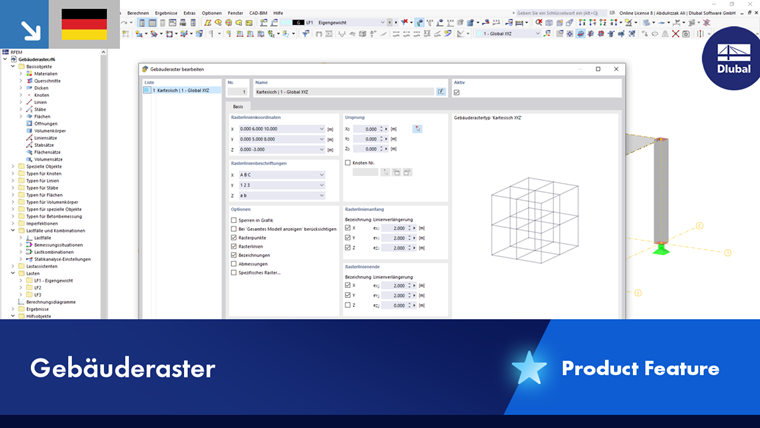Image resolution: width=760 pixels, height=428 pixels.
Task: Select the next load case arrow button
Action: (396, 22)
